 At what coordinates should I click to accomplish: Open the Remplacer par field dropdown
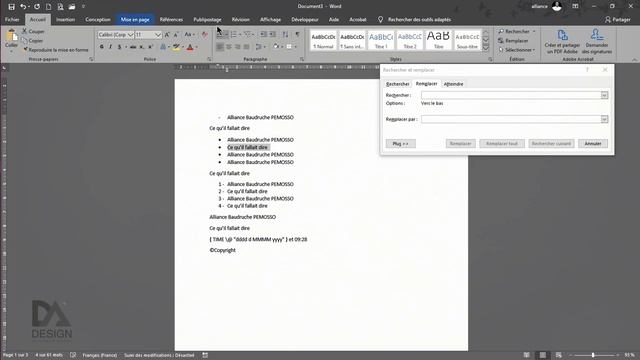click(604, 119)
